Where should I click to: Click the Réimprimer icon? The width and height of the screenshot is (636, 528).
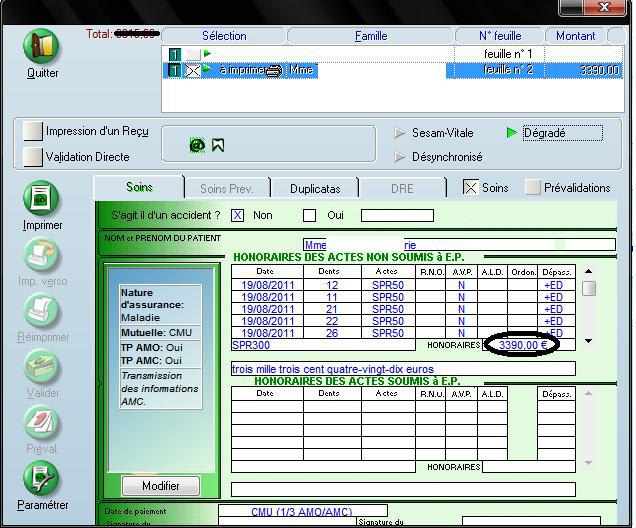[x=42, y=311]
